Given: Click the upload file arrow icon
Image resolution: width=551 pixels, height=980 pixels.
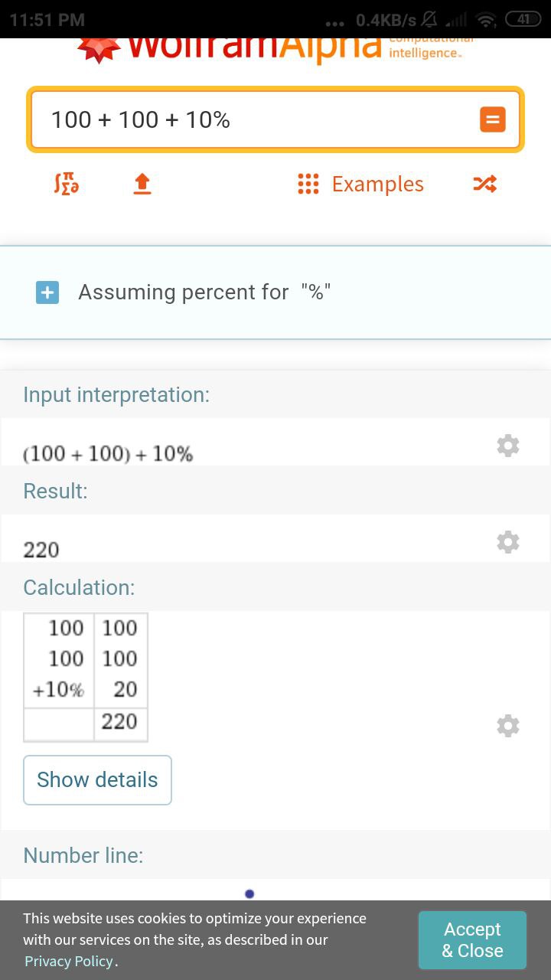Looking at the screenshot, I should coord(142,184).
